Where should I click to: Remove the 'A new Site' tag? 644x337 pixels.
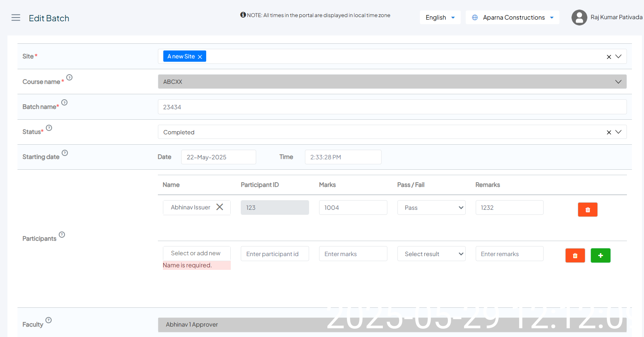pyautogui.click(x=200, y=57)
